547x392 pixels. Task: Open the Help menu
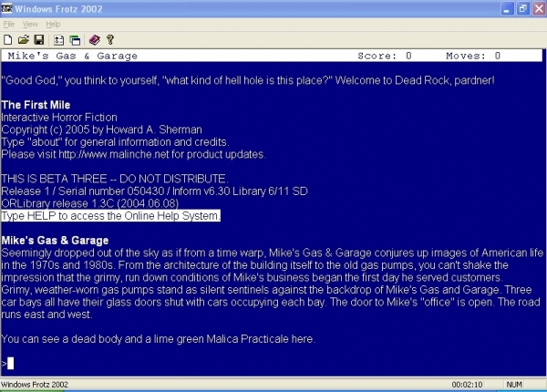coord(53,24)
